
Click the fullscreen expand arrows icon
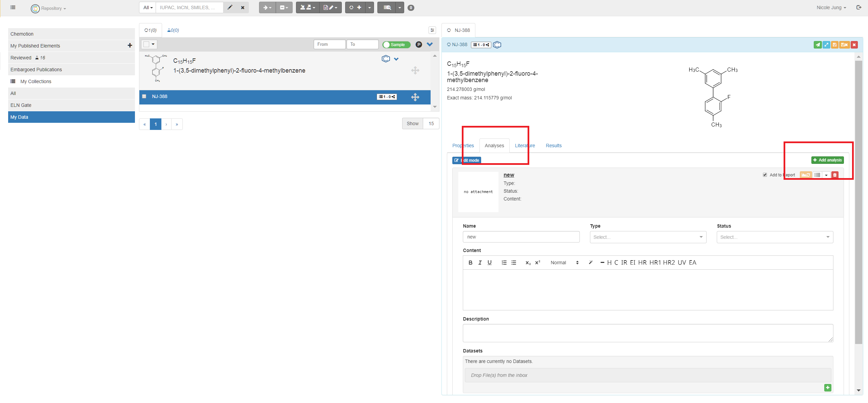point(826,45)
